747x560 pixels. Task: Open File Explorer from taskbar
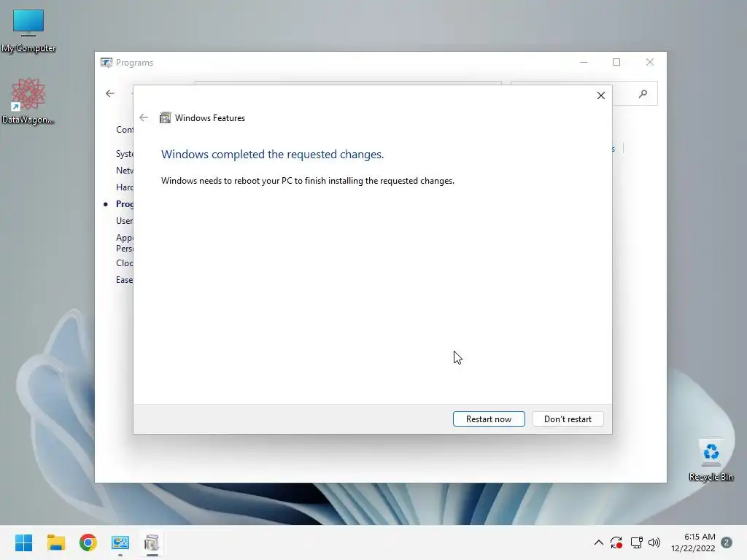(55, 542)
